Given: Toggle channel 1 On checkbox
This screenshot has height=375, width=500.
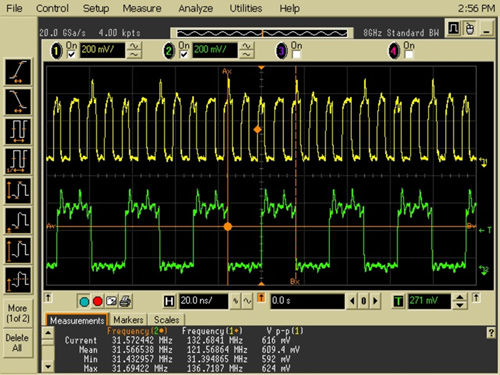Looking at the screenshot, I should 71,54.
